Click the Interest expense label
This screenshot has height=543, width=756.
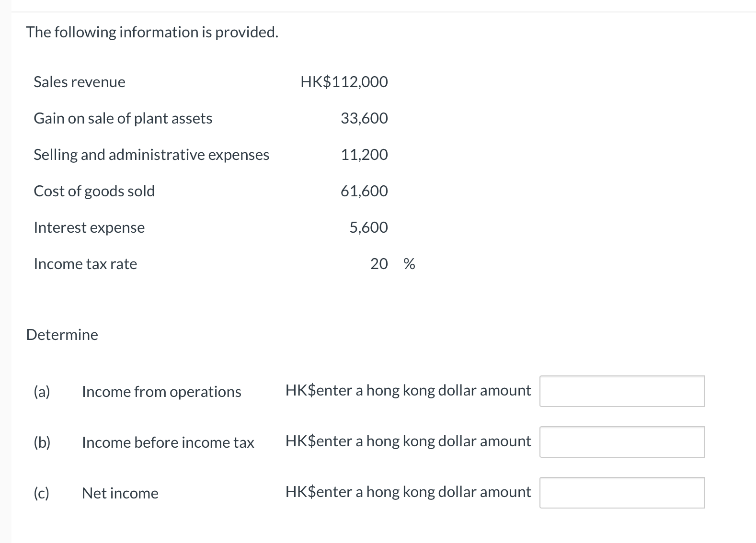coord(89,227)
